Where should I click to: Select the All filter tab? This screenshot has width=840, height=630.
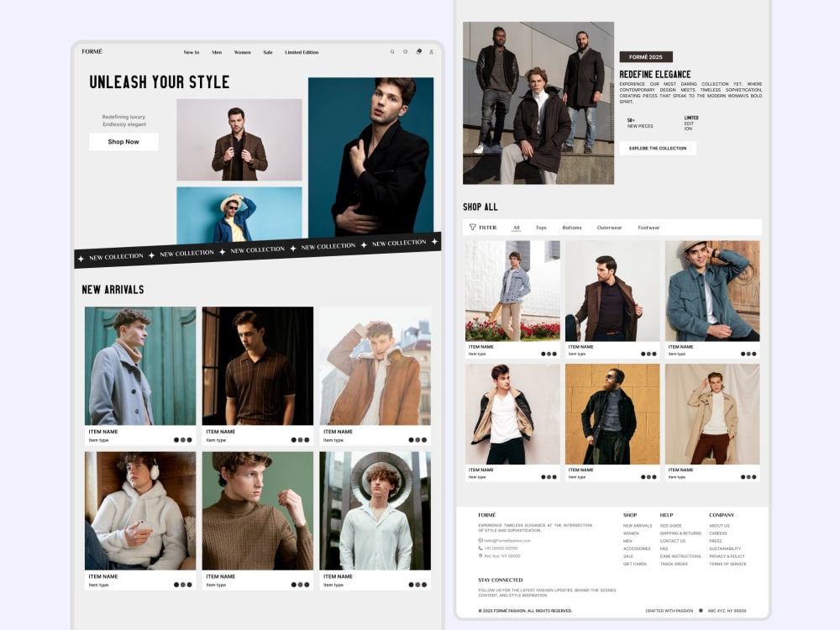(516, 228)
